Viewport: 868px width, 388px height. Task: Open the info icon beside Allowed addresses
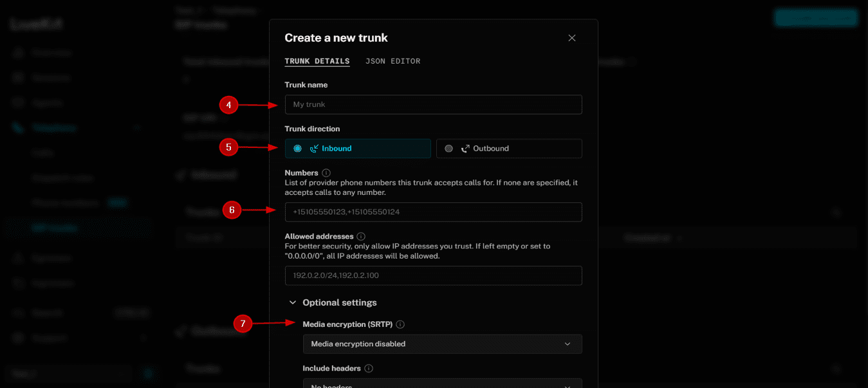click(361, 237)
